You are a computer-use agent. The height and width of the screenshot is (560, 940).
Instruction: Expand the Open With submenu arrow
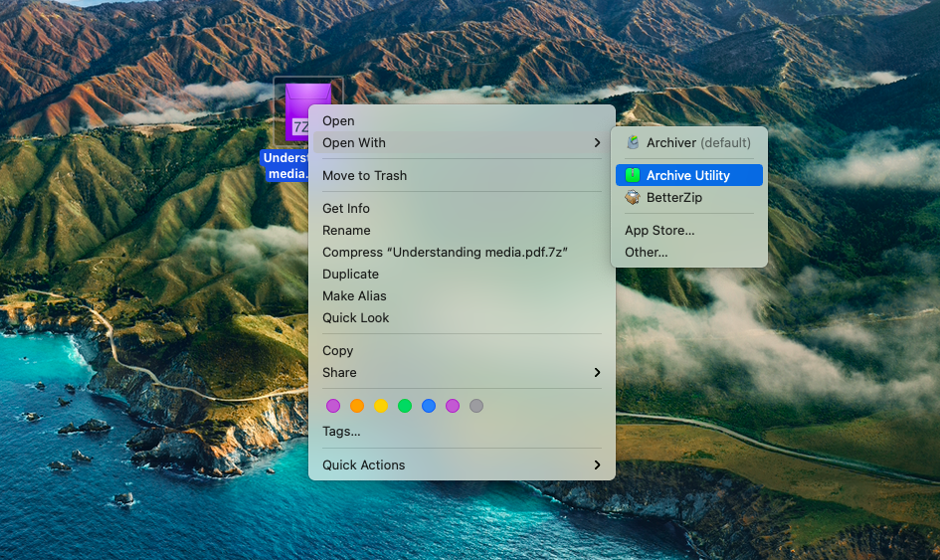[597, 143]
